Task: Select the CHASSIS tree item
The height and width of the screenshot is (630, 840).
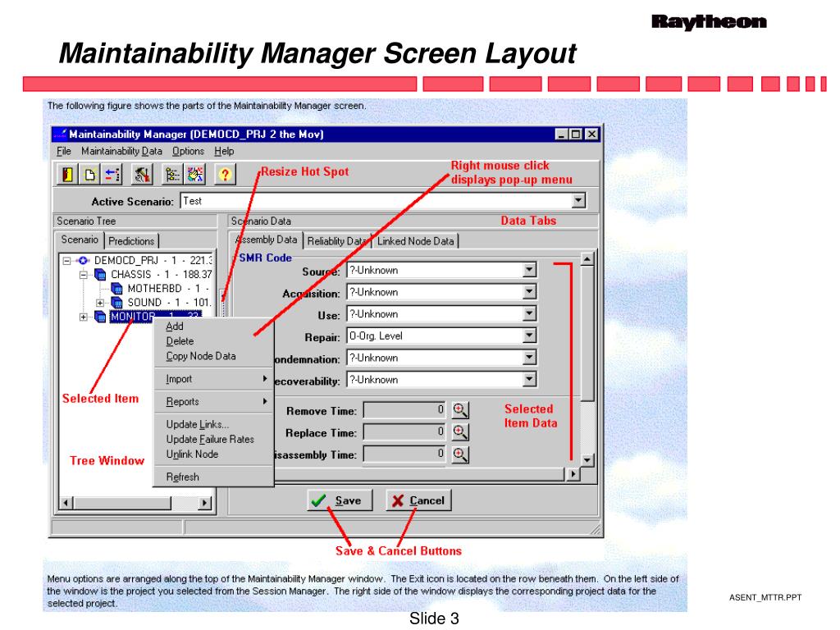Action: [161, 274]
